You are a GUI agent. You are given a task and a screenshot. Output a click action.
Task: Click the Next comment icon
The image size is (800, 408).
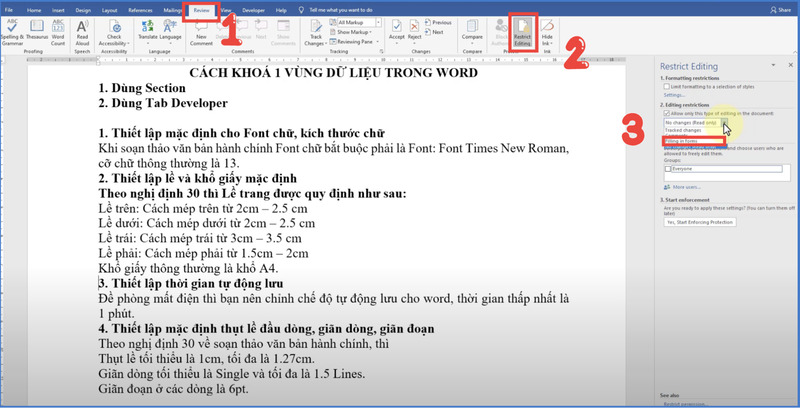point(261,26)
